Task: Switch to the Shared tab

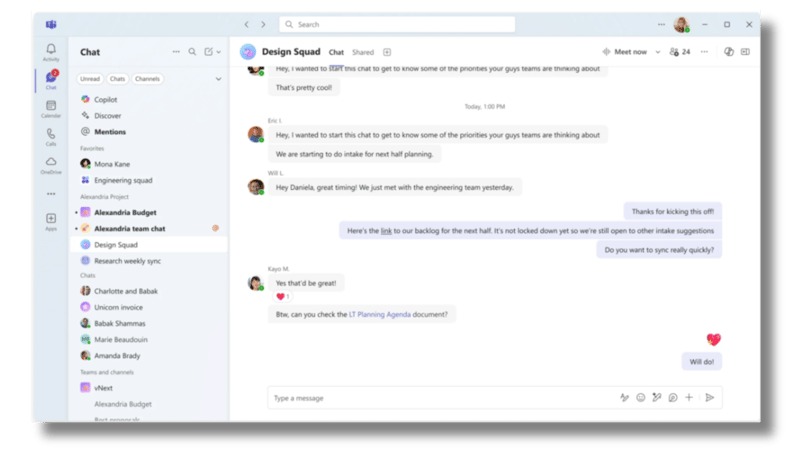Action: [x=362, y=52]
